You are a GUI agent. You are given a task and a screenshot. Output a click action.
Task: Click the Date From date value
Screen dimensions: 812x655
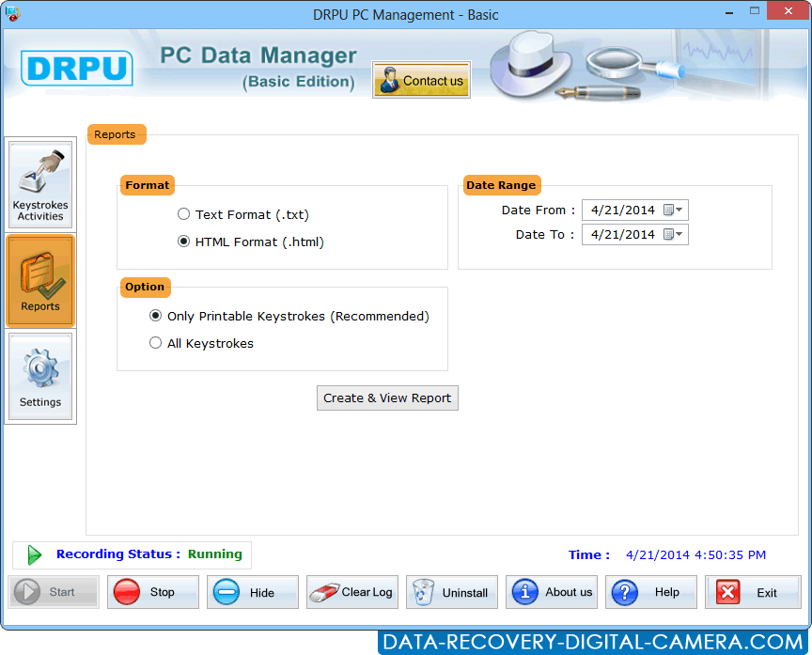click(x=623, y=210)
